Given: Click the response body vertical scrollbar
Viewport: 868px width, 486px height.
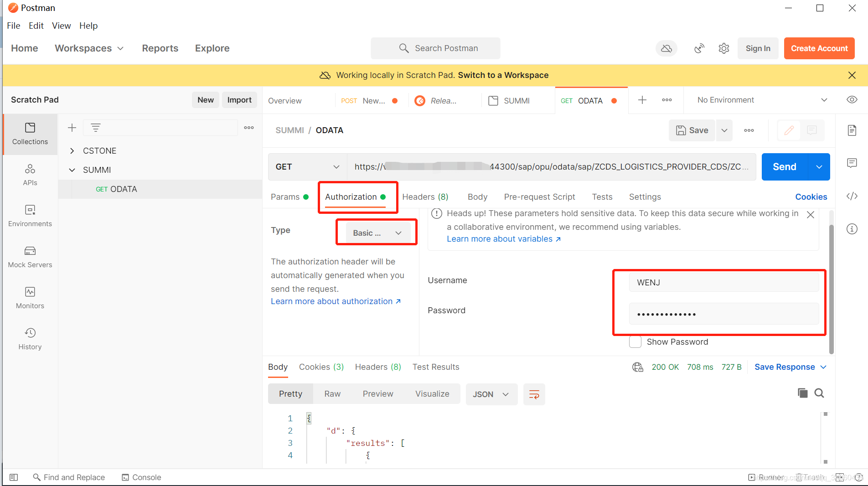Looking at the screenshot, I should coord(825,438).
